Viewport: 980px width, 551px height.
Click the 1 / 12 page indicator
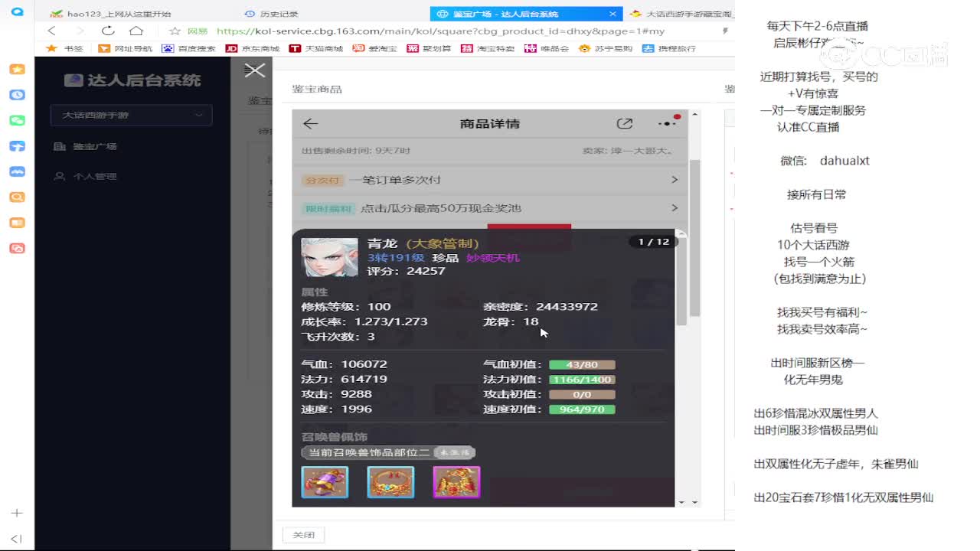tap(653, 242)
